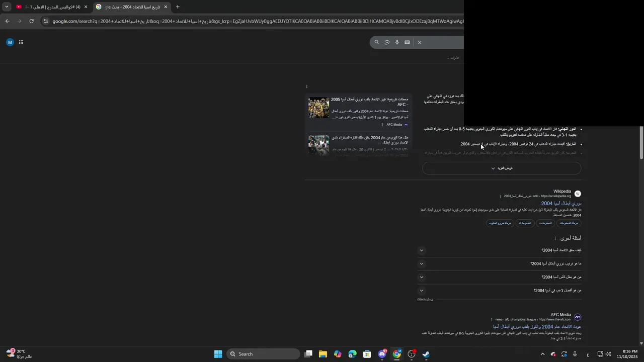Open Microsoft Edge from the taskbar
644x362 pixels.
(353, 354)
